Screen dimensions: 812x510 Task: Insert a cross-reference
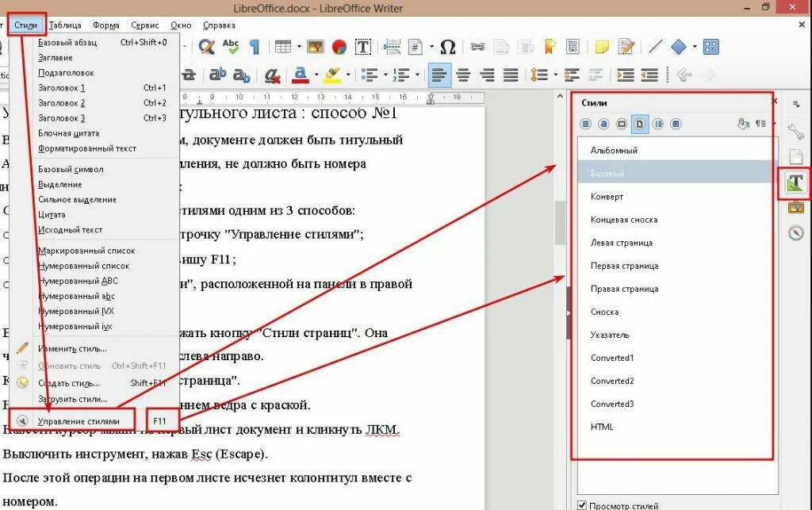point(573,47)
